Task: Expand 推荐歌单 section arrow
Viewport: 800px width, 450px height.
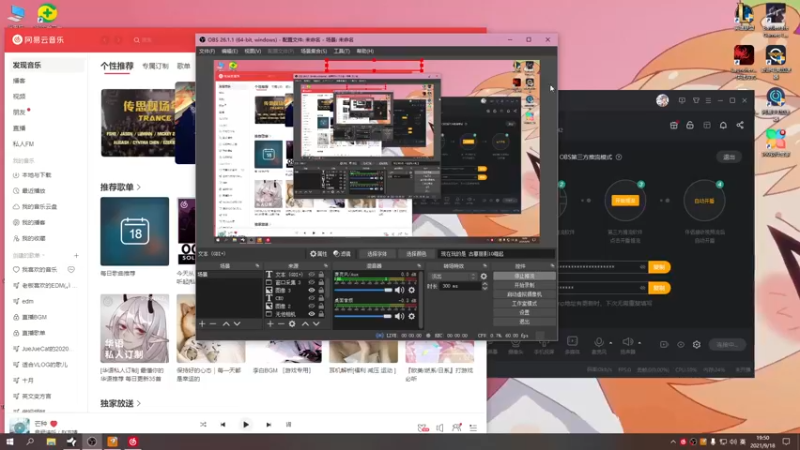Action: [139, 187]
